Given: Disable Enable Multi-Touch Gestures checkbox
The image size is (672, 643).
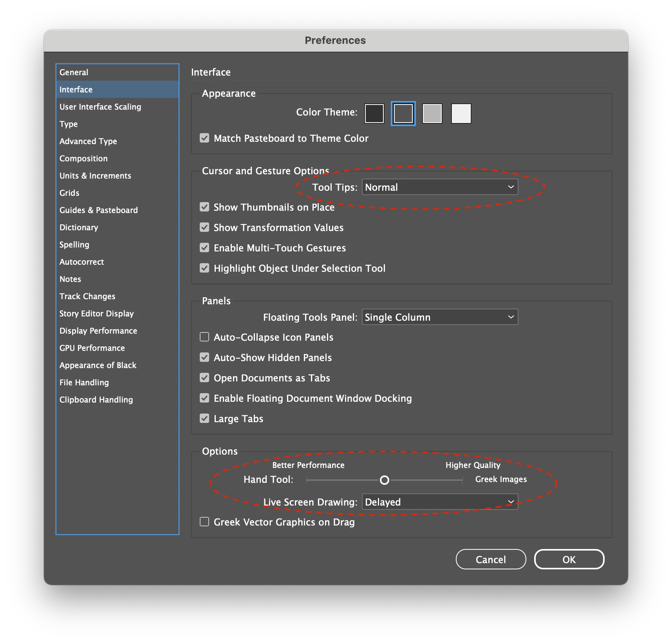Looking at the screenshot, I should (204, 247).
